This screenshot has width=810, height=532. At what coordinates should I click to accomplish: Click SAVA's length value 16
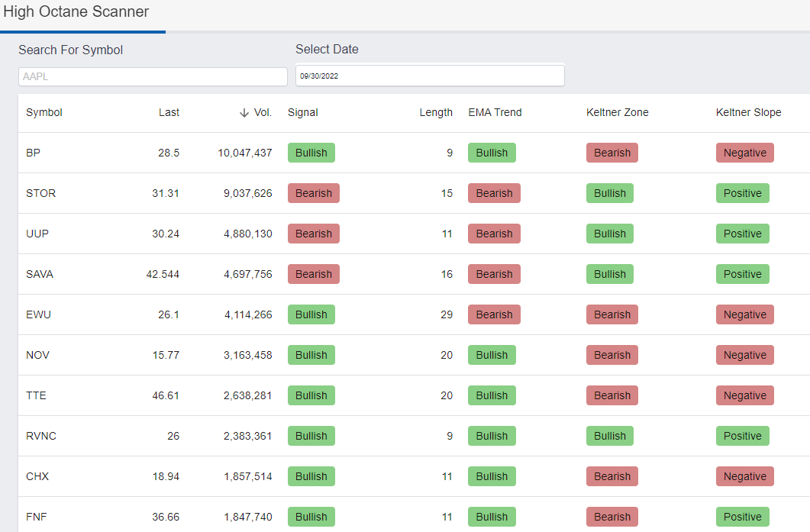coord(447,274)
